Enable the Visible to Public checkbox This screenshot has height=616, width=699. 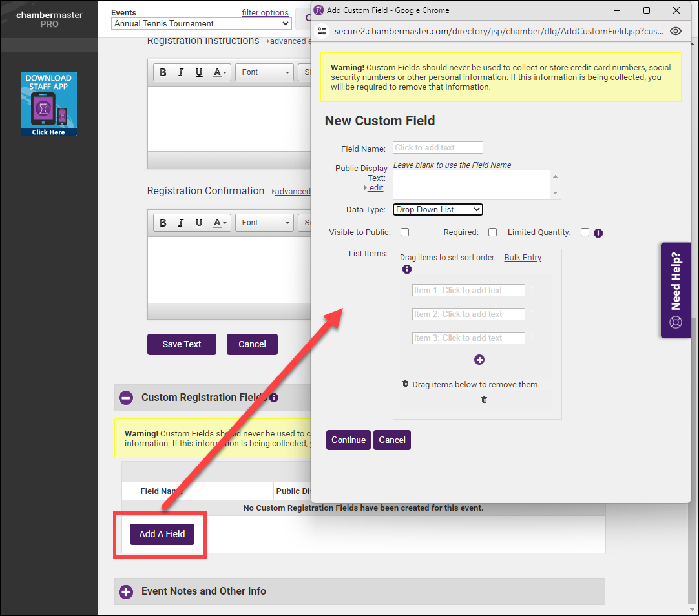(405, 232)
